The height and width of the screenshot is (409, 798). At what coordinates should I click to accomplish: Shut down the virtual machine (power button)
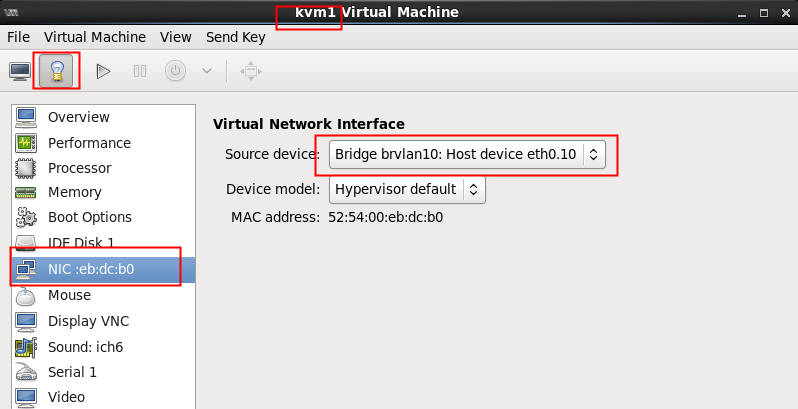pos(176,71)
